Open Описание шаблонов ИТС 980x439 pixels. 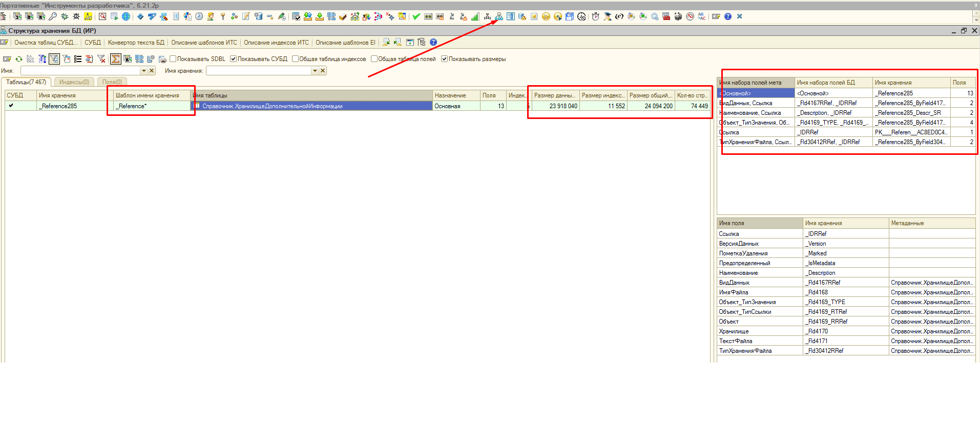pyautogui.click(x=204, y=43)
